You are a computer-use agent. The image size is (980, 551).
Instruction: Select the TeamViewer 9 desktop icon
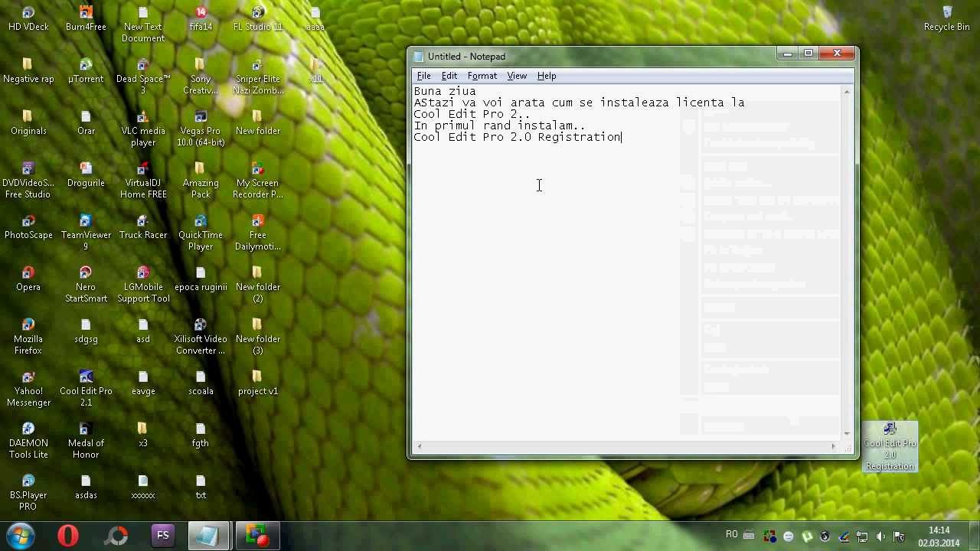click(x=86, y=233)
